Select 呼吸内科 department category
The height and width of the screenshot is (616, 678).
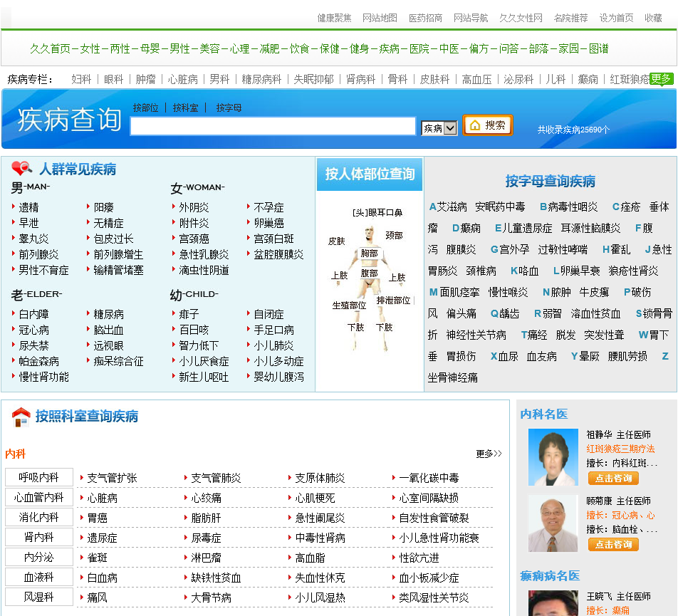coord(39,477)
